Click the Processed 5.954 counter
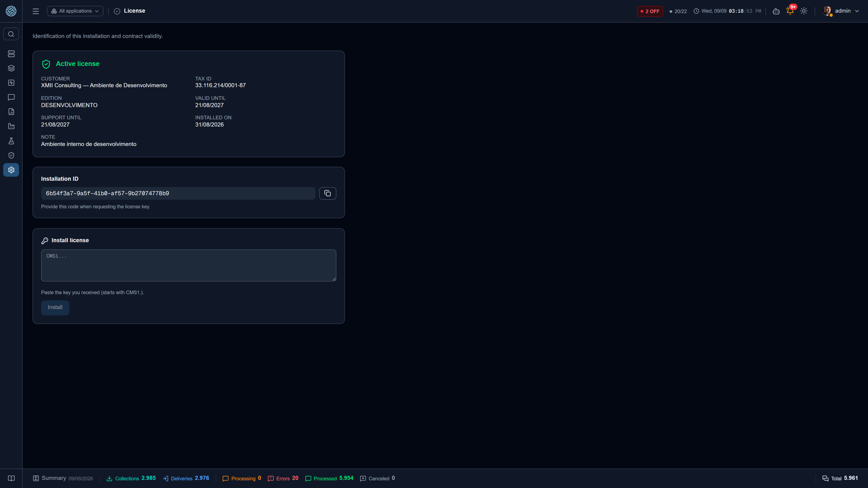This screenshot has width=868, height=488. [x=329, y=478]
